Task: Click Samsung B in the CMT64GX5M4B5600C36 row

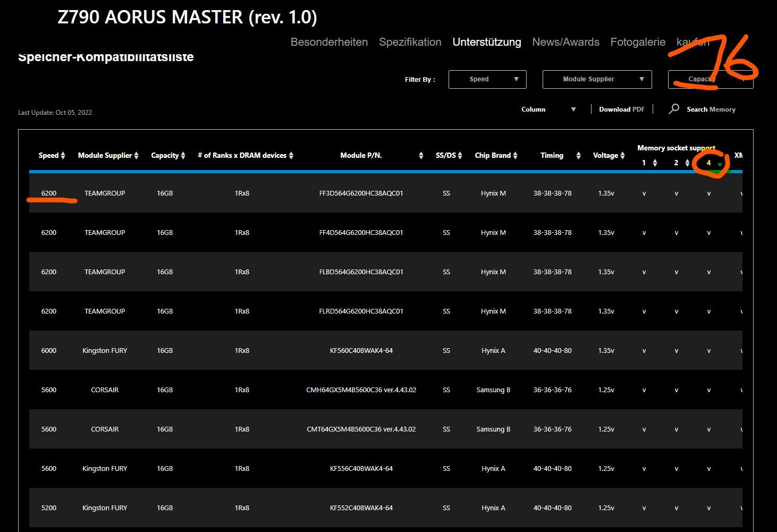Action: (493, 429)
